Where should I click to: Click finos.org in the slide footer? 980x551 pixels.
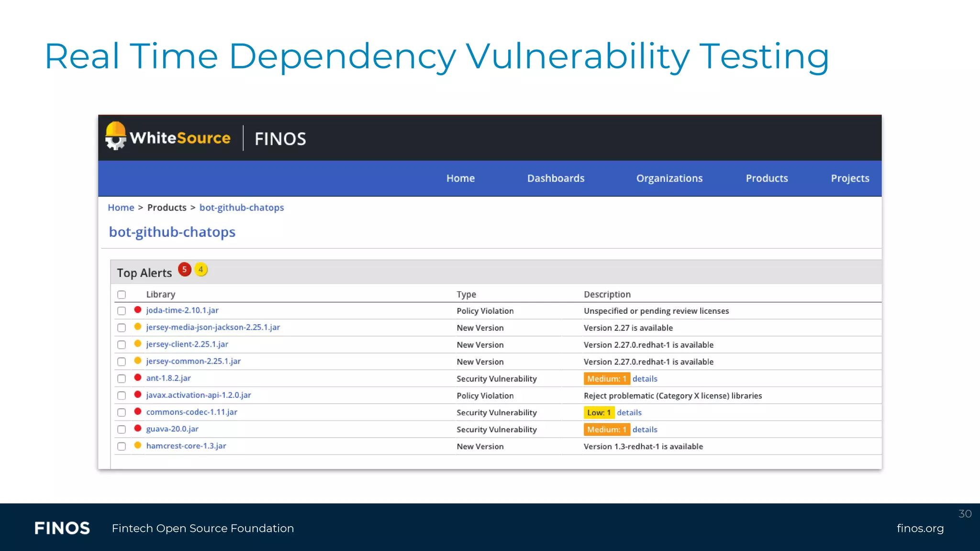pos(920,528)
